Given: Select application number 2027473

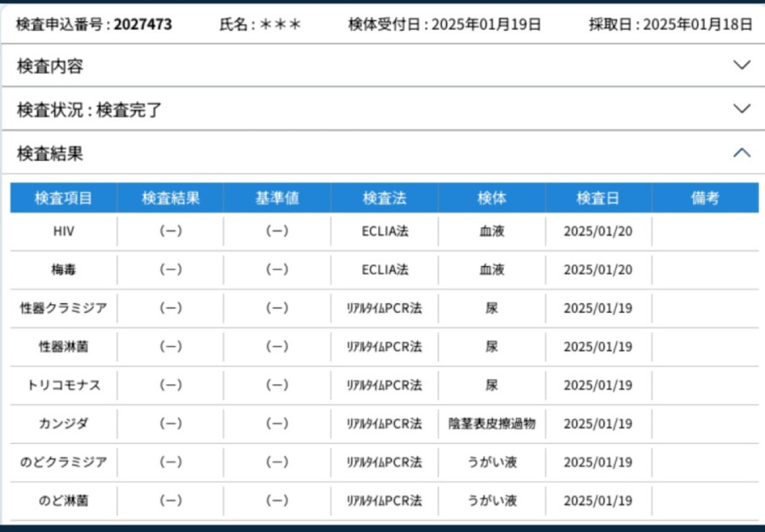Looking at the screenshot, I should coord(143,24).
